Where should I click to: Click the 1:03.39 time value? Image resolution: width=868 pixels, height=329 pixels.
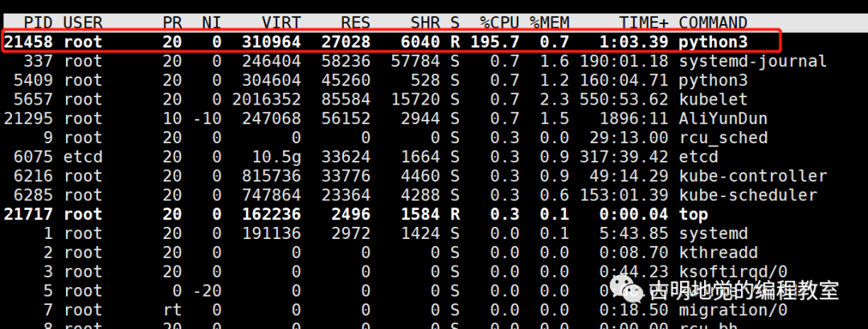(x=634, y=42)
